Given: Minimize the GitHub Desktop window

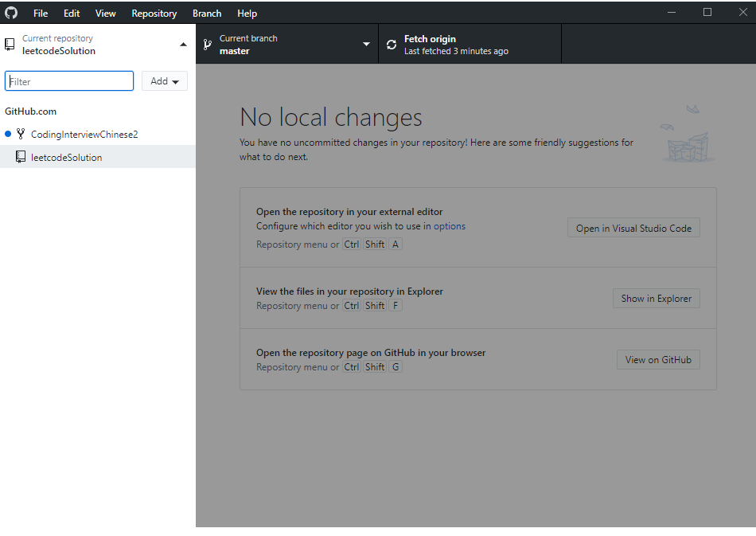Looking at the screenshot, I should [x=672, y=12].
